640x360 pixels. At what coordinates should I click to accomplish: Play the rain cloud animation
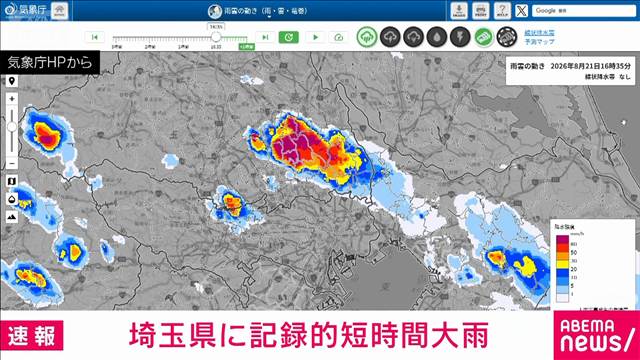point(315,37)
